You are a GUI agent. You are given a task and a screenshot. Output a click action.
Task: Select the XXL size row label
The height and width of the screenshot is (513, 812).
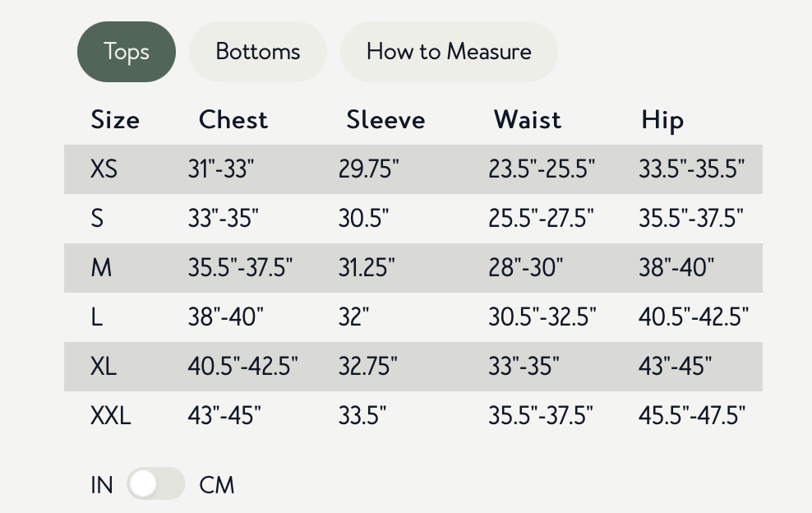click(110, 415)
